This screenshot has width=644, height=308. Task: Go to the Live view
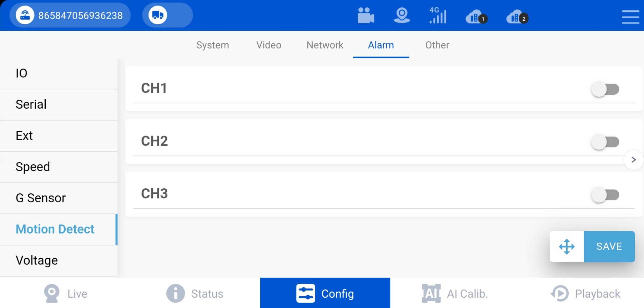coord(65,293)
